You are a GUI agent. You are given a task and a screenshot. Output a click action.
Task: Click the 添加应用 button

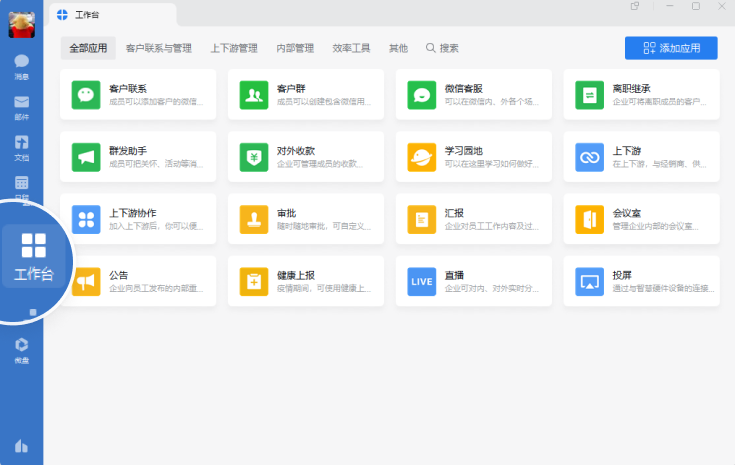tap(670, 48)
